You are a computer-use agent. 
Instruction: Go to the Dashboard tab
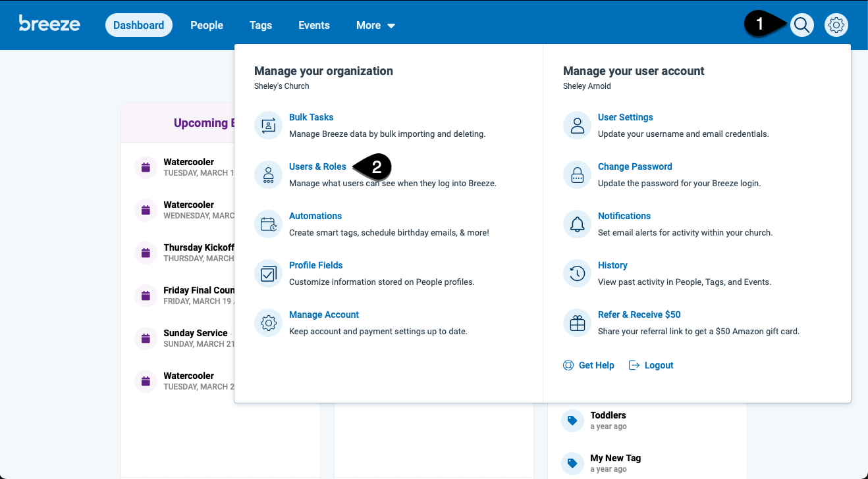pyautogui.click(x=138, y=25)
